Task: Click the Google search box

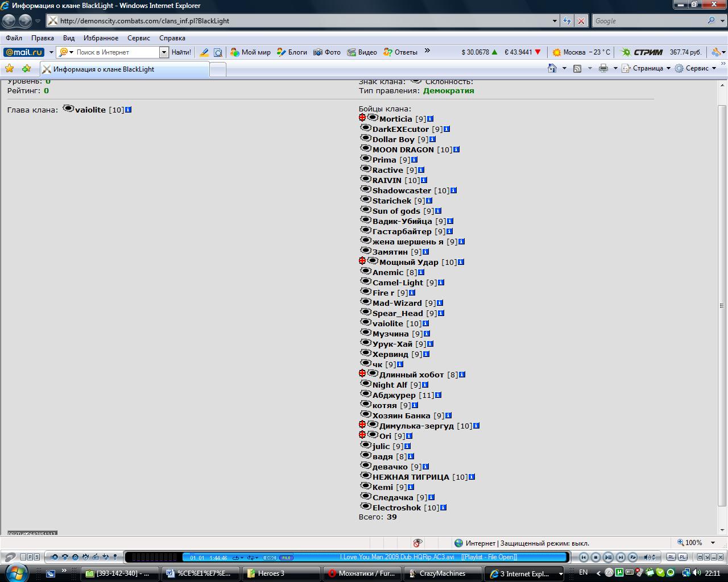Action: [648, 21]
